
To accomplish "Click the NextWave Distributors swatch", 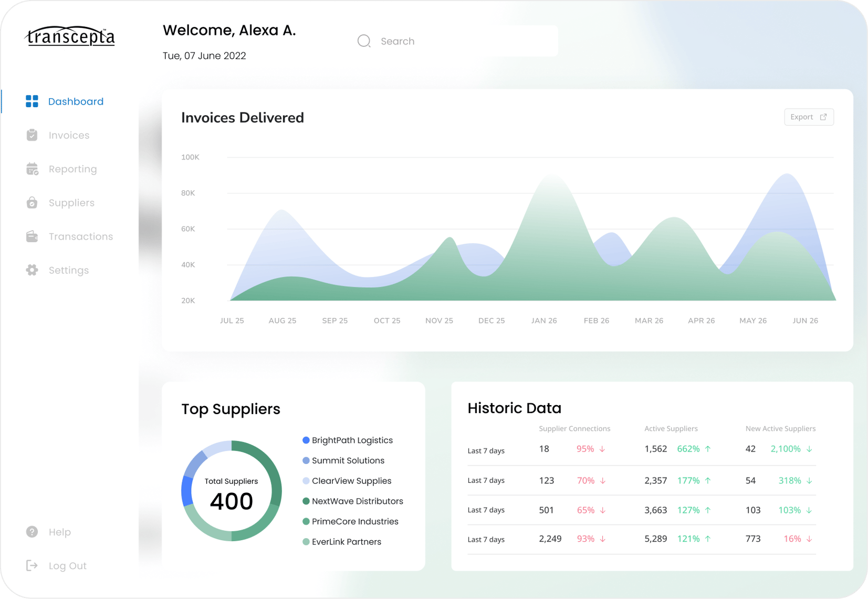I will pos(306,501).
